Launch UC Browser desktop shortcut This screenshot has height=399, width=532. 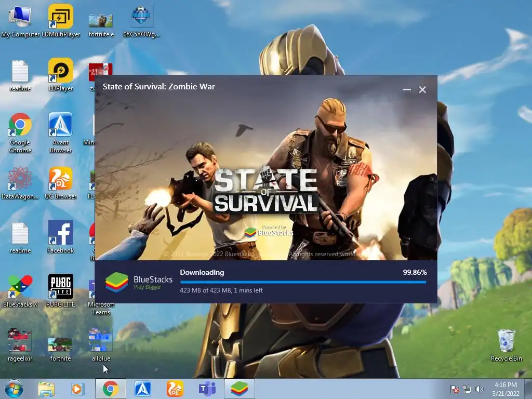coord(61,183)
